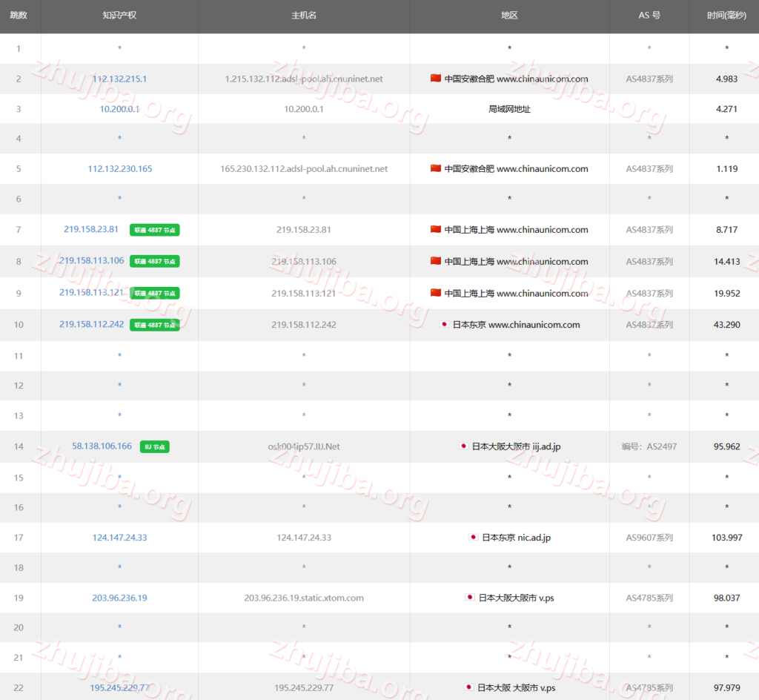Open the IP link 58.138.106.166
The height and width of the screenshot is (700, 759).
[x=102, y=446]
